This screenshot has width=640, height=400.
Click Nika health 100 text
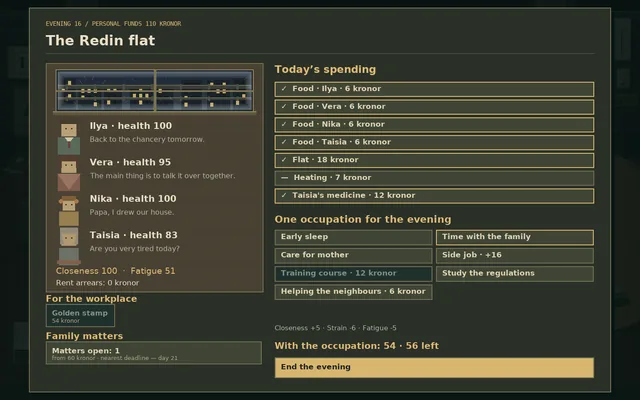tap(133, 198)
